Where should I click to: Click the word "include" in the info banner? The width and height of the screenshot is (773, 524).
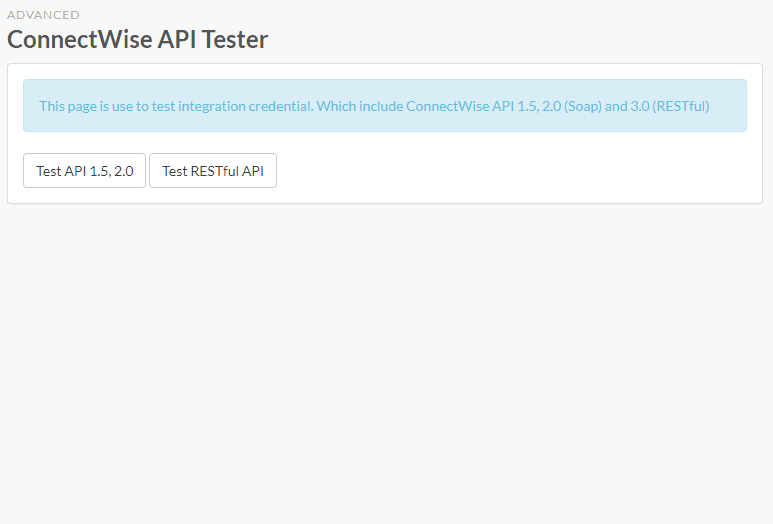pos(381,106)
